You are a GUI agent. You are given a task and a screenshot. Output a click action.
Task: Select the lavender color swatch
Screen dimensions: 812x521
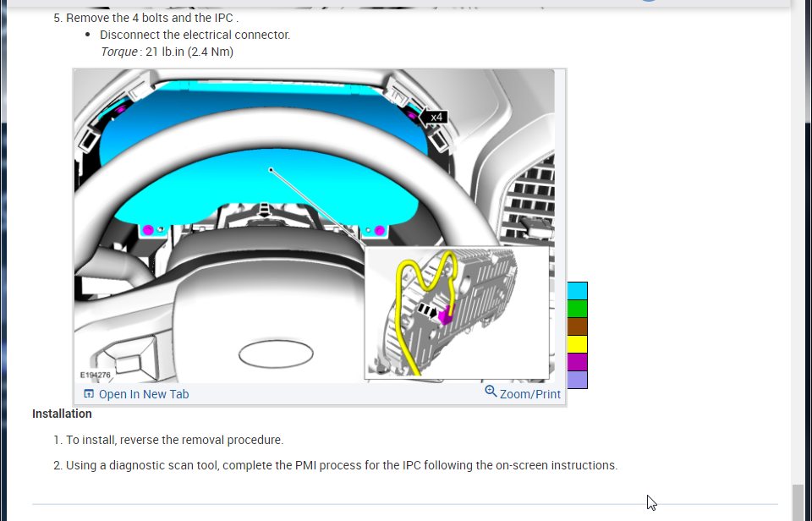(578, 379)
